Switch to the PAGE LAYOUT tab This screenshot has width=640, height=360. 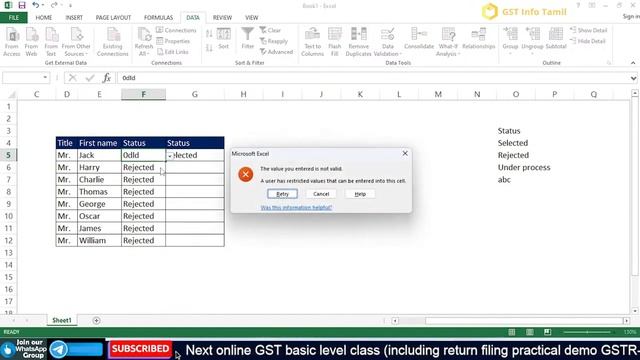(x=113, y=18)
